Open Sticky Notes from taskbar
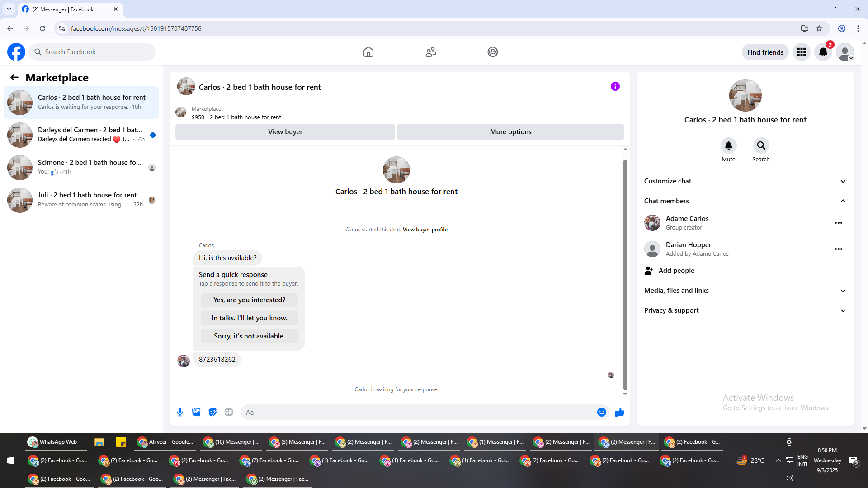Image resolution: width=868 pixels, height=488 pixels. (x=121, y=442)
